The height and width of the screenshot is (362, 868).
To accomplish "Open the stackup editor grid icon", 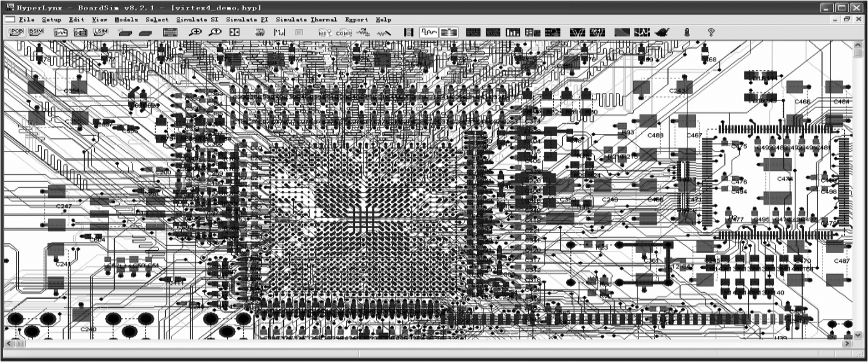I will click(170, 32).
